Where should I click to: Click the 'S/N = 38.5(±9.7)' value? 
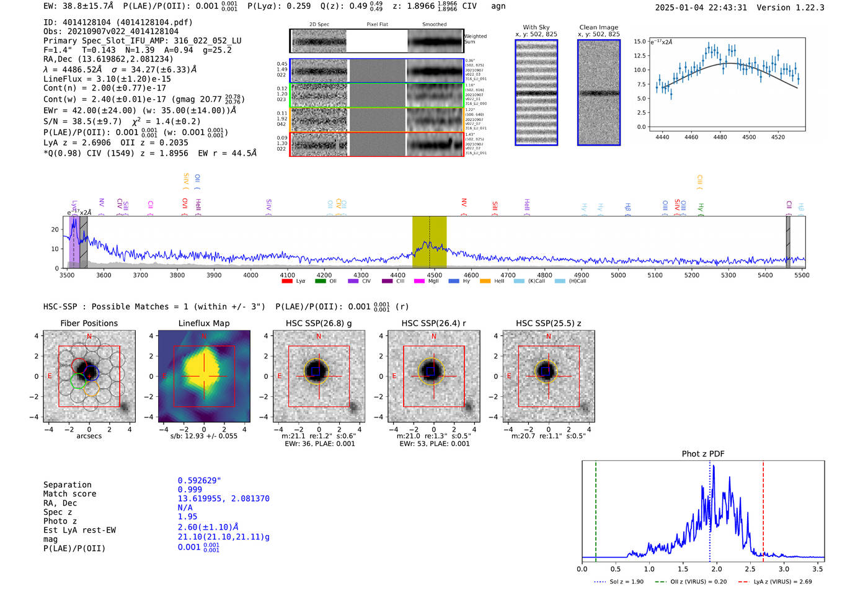tap(82, 122)
